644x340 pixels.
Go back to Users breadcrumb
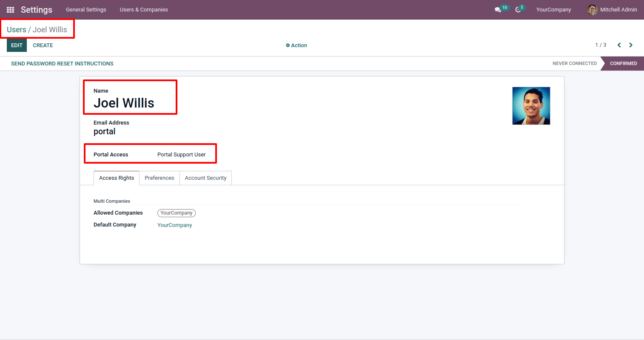[x=17, y=30]
